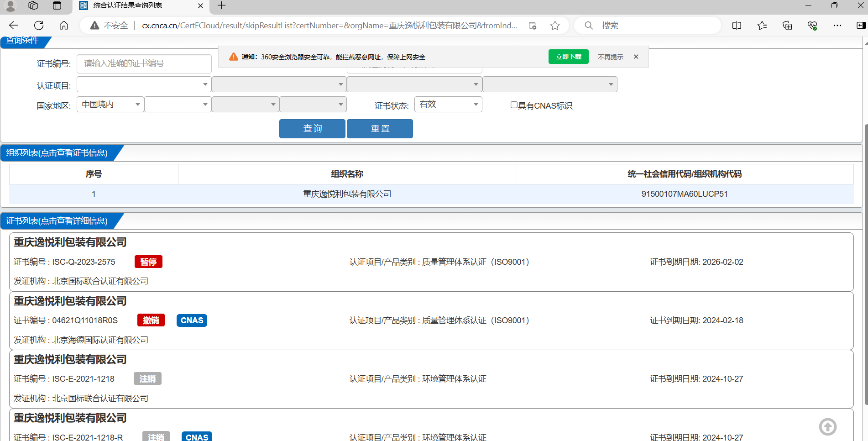Open certificate 04621Q11018R0S
The image size is (868, 441).
(x=431, y=320)
